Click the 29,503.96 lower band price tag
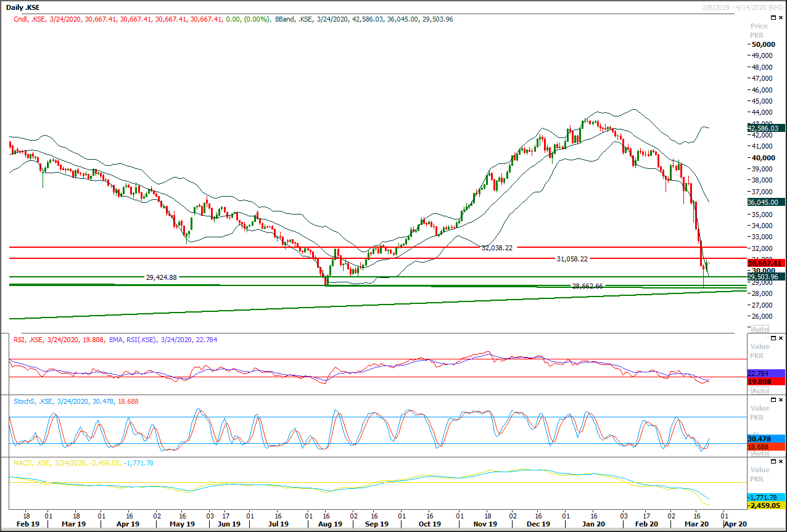 point(765,277)
